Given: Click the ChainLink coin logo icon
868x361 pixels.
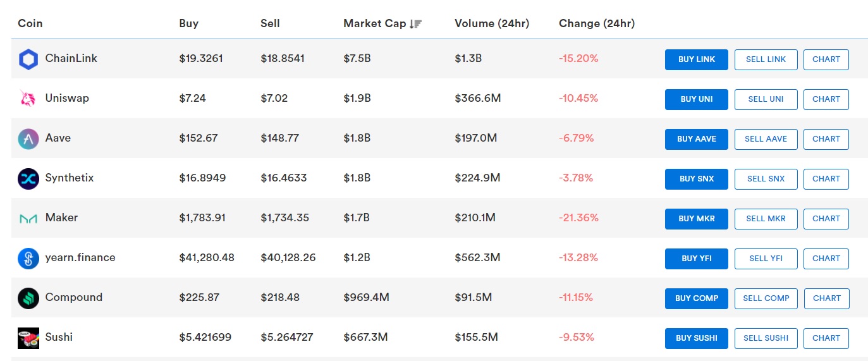Looking at the screenshot, I should pos(28,59).
